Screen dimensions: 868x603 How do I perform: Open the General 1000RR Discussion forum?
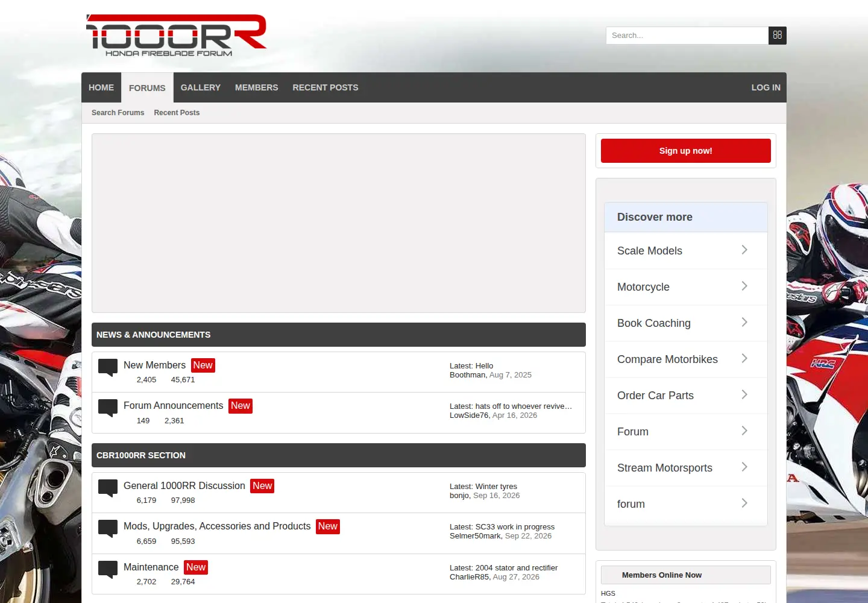pos(184,486)
